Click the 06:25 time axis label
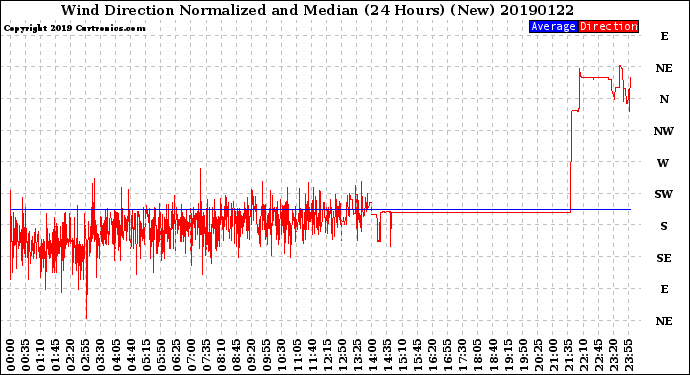The height and width of the screenshot is (375, 690). click(x=176, y=355)
